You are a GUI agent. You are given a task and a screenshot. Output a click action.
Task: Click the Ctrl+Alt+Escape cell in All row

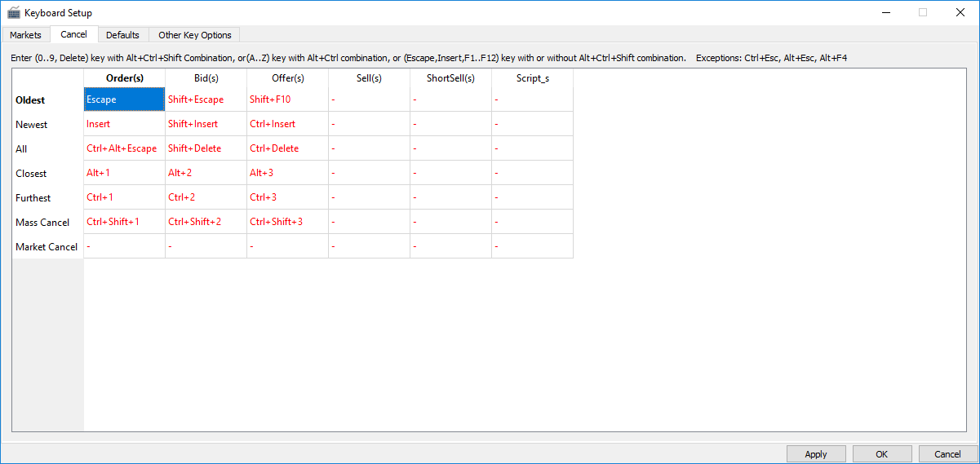(x=124, y=148)
